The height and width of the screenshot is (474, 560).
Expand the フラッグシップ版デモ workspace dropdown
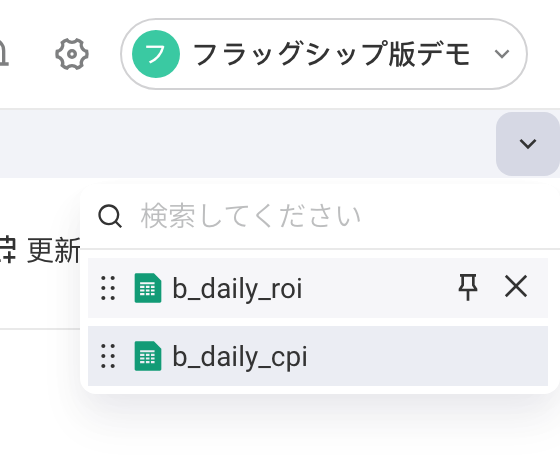(x=324, y=54)
